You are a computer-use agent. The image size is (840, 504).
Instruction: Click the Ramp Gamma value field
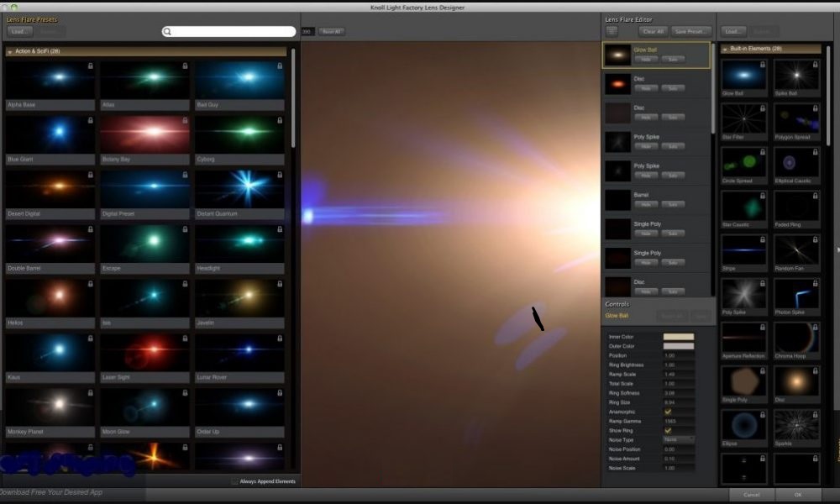coord(679,421)
